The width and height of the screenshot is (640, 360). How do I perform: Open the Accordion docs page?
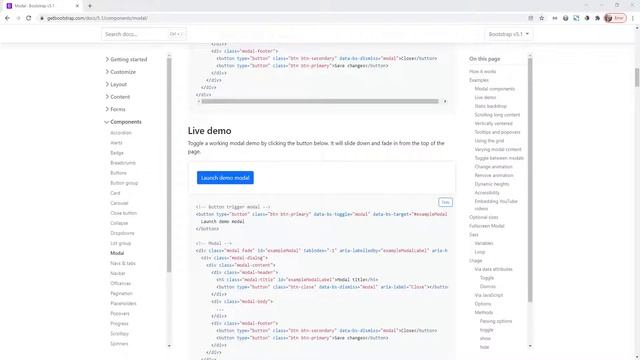point(121,133)
